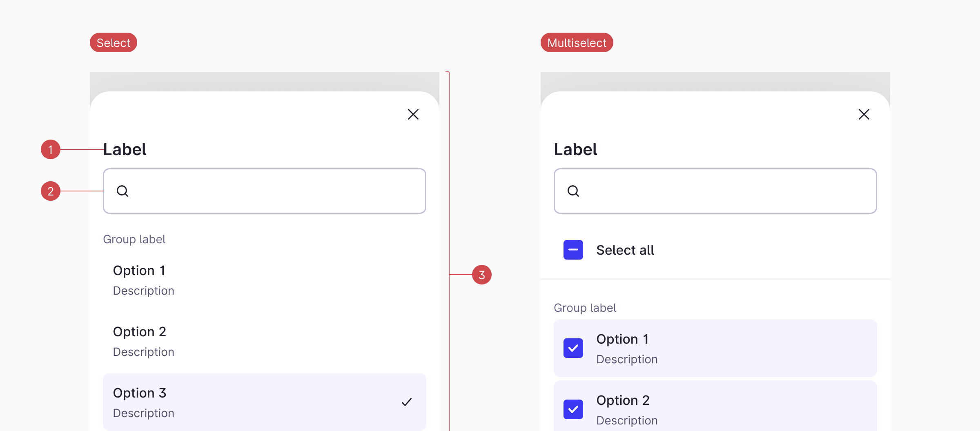The image size is (980, 431).
Task: Focus the search field in Select panel
Action: (278, 191)
